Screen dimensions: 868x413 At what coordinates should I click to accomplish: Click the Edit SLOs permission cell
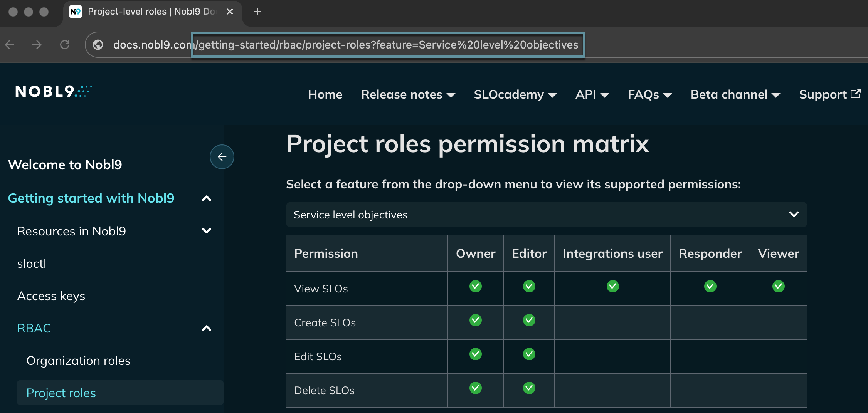[367, 356]
